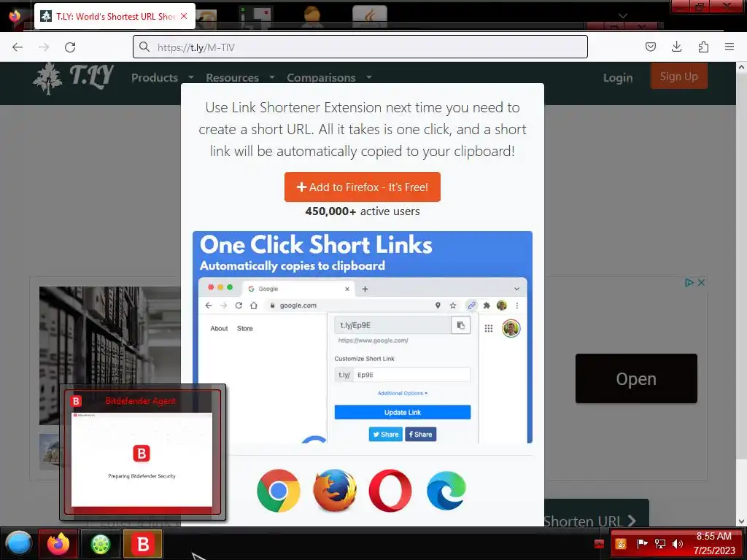Select the T.LY World's Shortest URL tab

(115, 16)
